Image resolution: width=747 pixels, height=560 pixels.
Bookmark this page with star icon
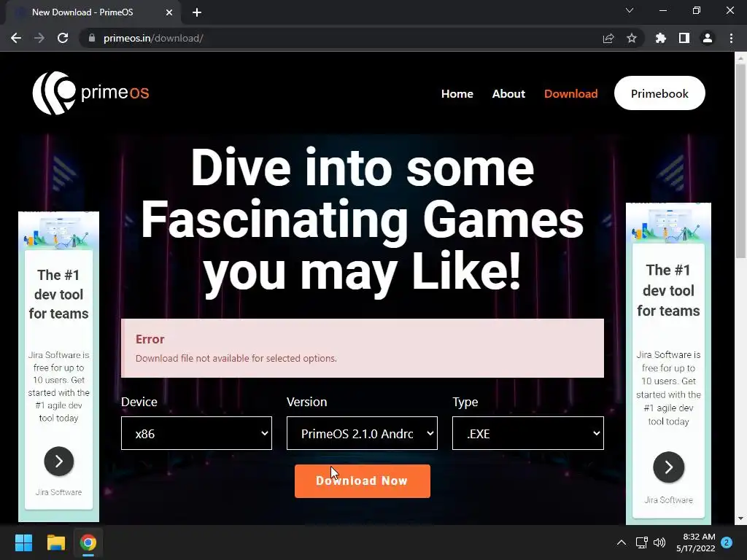(x=632, y=38)
